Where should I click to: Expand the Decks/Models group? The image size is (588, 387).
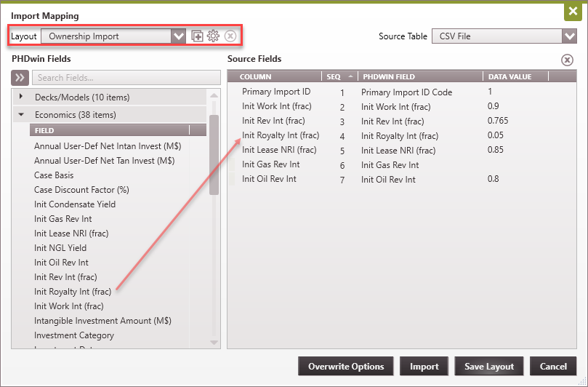point(21,97)
